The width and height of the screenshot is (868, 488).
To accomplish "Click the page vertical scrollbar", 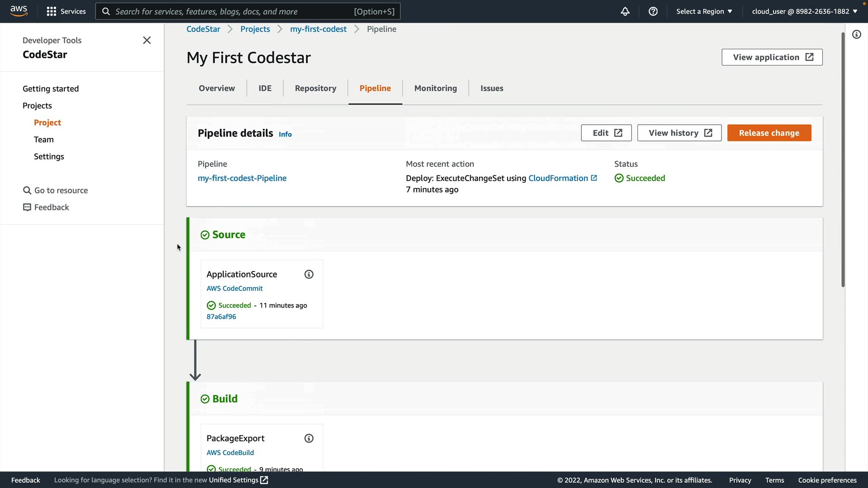I will coord(843,158).
